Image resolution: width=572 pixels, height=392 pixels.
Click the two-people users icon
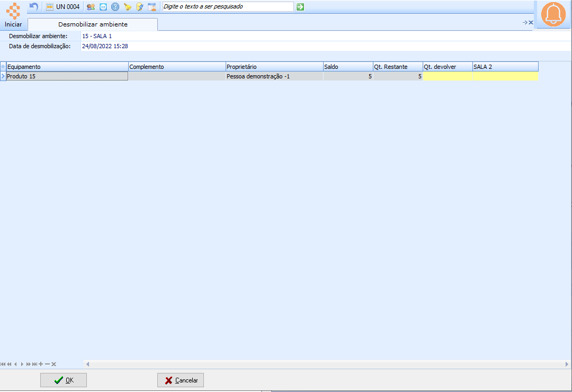[x=91, y=6]
